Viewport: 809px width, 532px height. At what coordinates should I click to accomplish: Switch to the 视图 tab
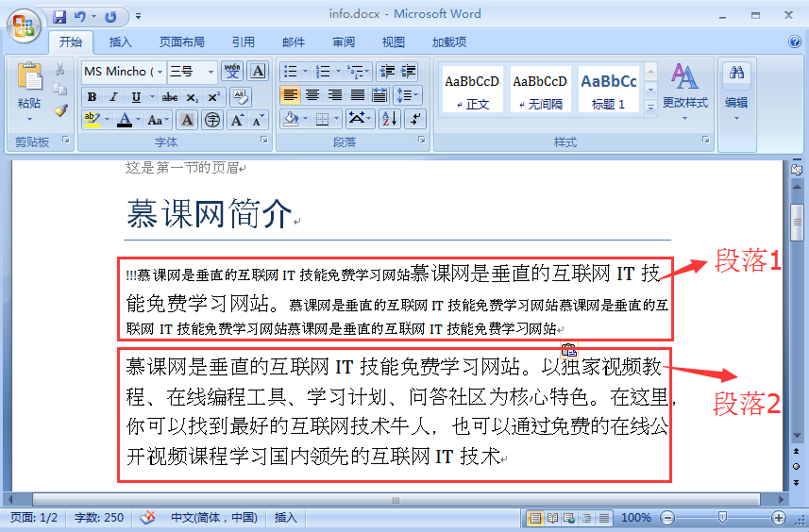pos(393,42)
